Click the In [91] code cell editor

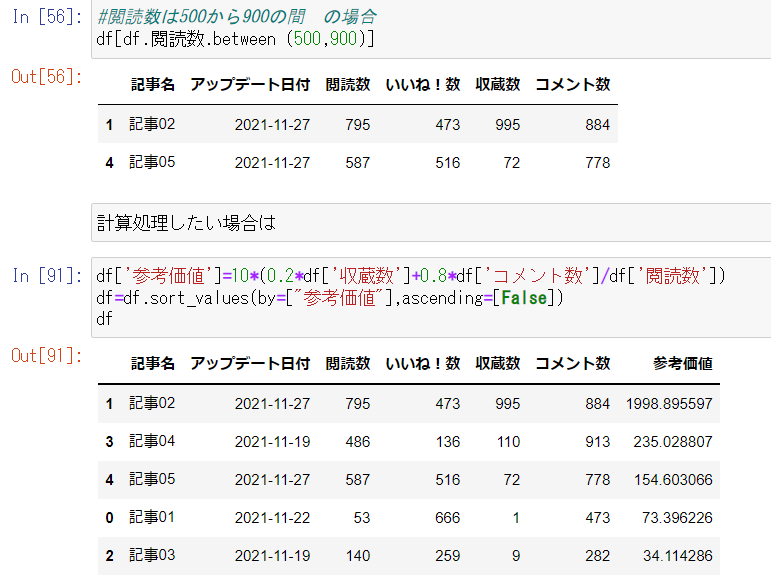pos(430,296)
